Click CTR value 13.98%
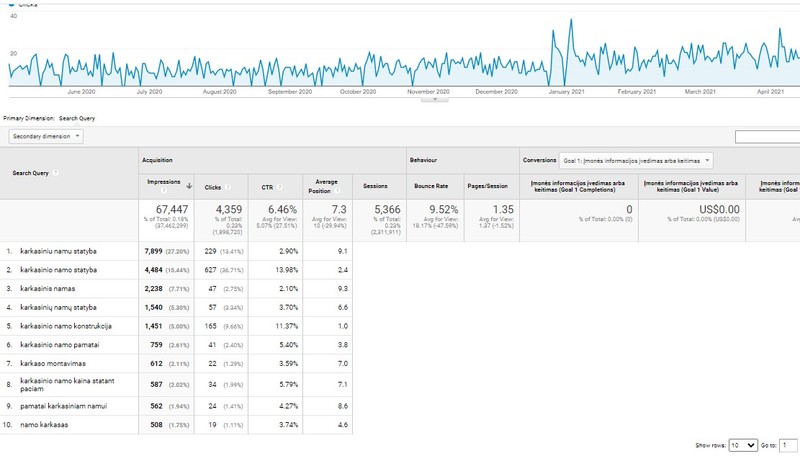800x456 pixels. (286, 270)
